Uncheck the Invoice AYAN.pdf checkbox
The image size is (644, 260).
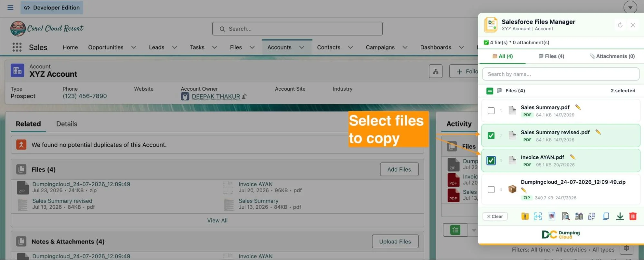tap(491, 160)
